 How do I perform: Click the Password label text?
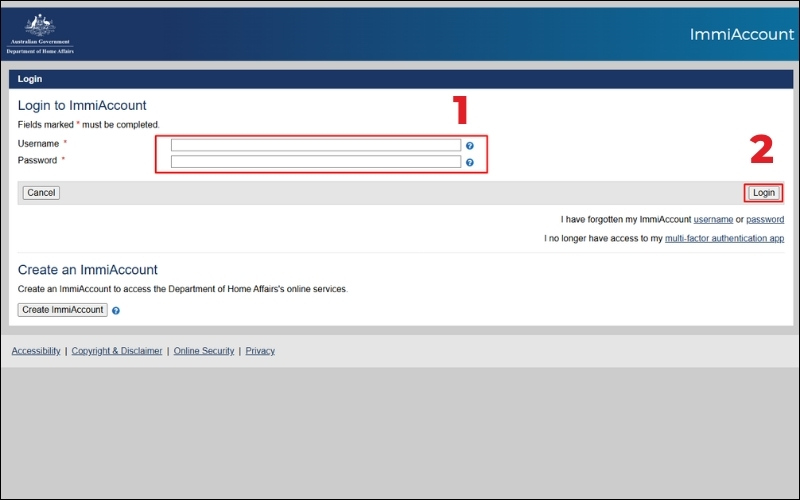tap(37, 160)
